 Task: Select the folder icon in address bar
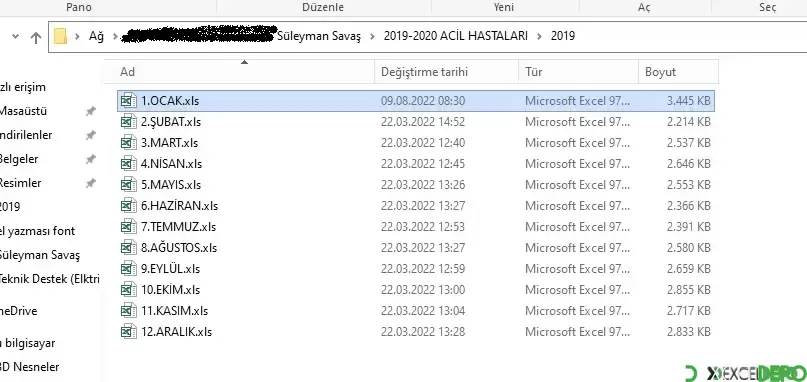click(61, 37)
